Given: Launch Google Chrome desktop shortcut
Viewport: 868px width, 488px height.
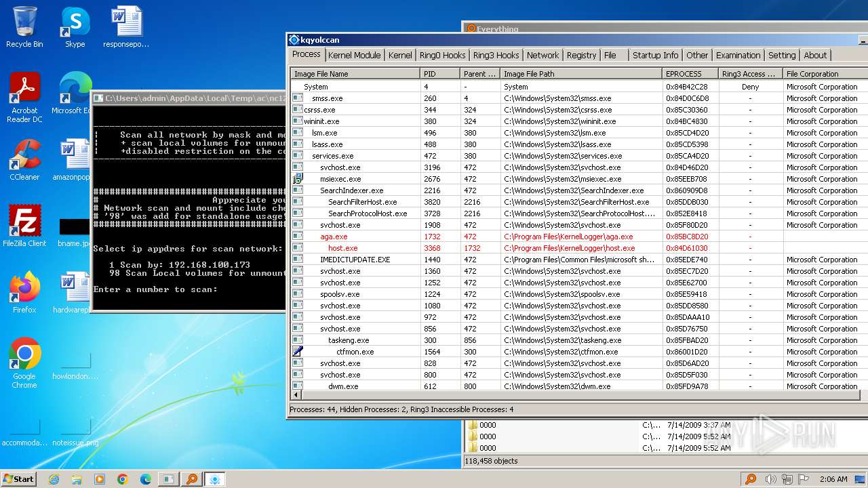Looking at the screenshot, I should pos(24,363).
